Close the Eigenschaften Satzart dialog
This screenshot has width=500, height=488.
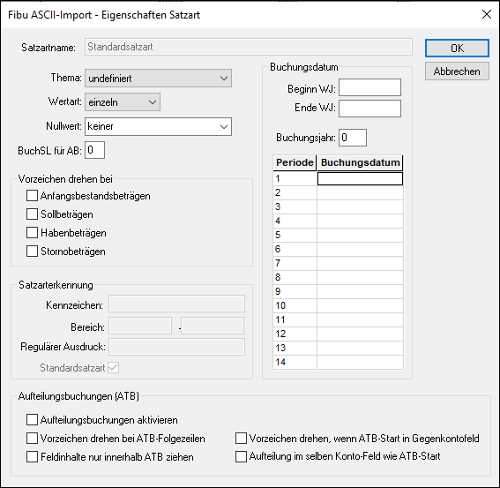click(486, 14)
